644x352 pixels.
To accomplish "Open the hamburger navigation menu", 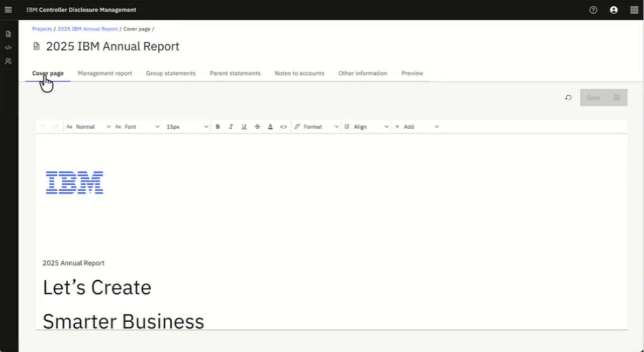I will click(x=8, y=10).
